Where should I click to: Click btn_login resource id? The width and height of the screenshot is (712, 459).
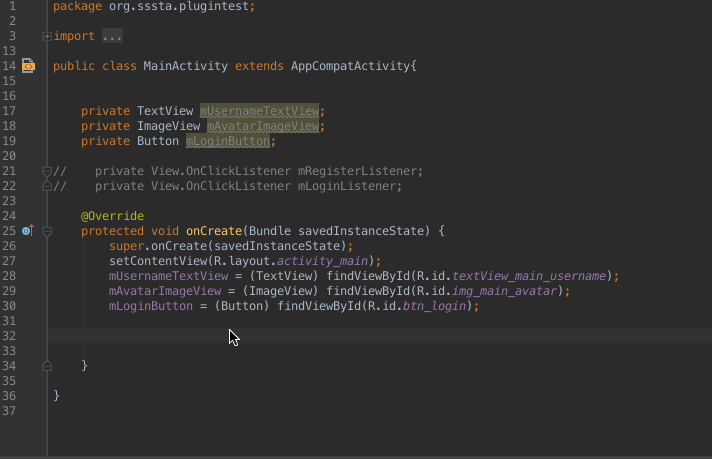[x=435, y=306]
